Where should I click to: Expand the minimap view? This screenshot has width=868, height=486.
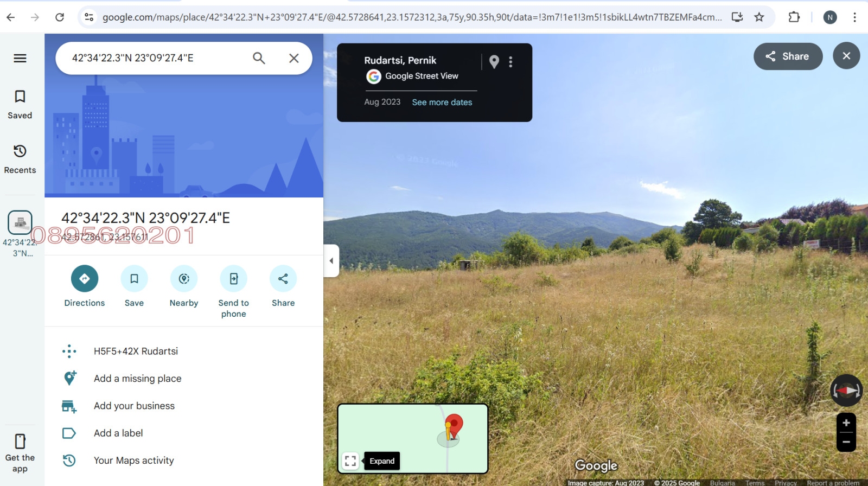click(350, 461)
